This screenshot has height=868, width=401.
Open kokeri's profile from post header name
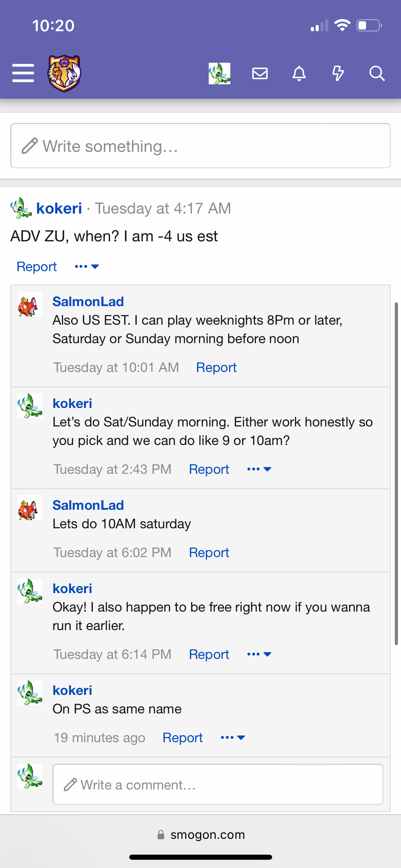59,208
